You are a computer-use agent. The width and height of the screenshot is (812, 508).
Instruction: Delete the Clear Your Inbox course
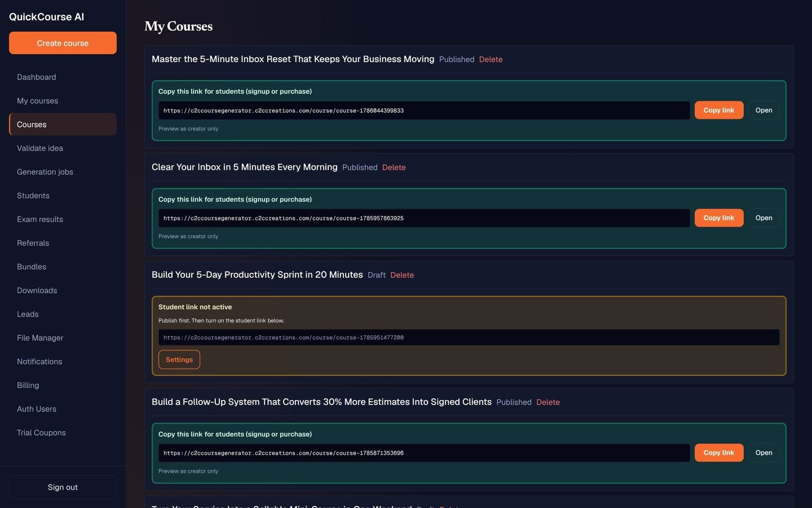pyautogui.click(x=394, y=168)
